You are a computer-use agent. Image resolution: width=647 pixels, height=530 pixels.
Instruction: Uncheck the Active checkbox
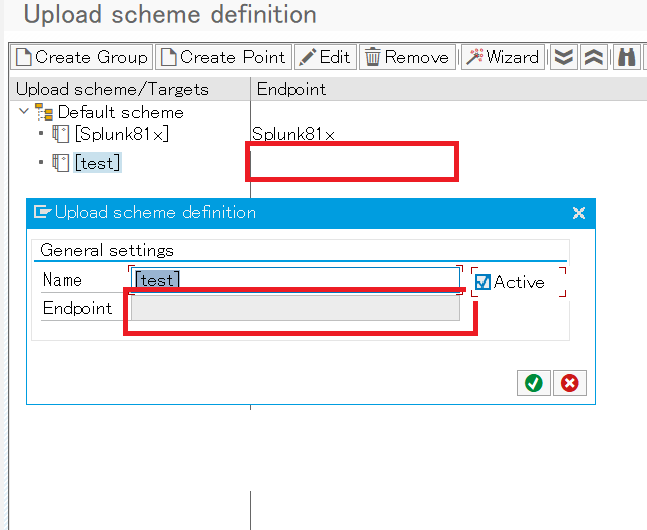click(483, 282)
